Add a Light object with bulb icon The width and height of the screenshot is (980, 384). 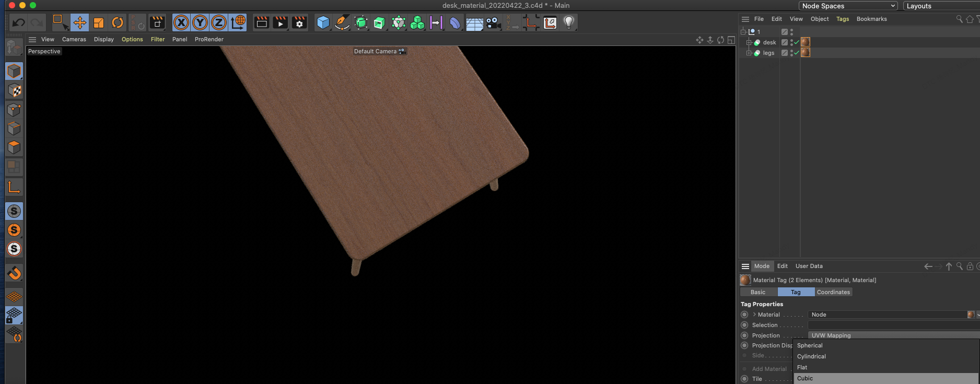(569, 22)
